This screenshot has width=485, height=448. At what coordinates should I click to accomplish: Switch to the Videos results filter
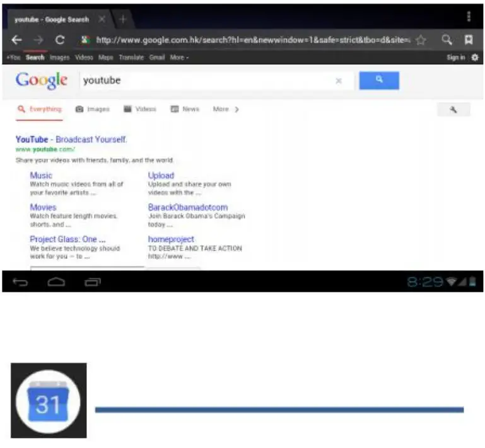140,109
